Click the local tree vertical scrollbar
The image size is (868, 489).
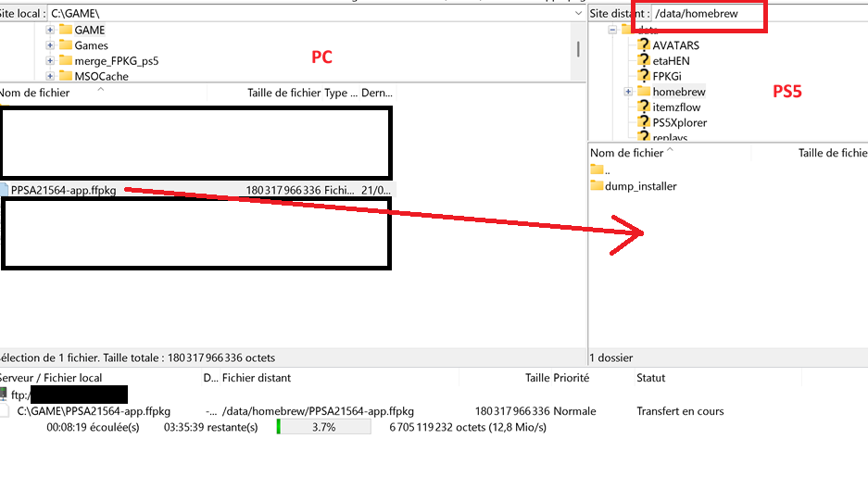click(x=578, y=49)
